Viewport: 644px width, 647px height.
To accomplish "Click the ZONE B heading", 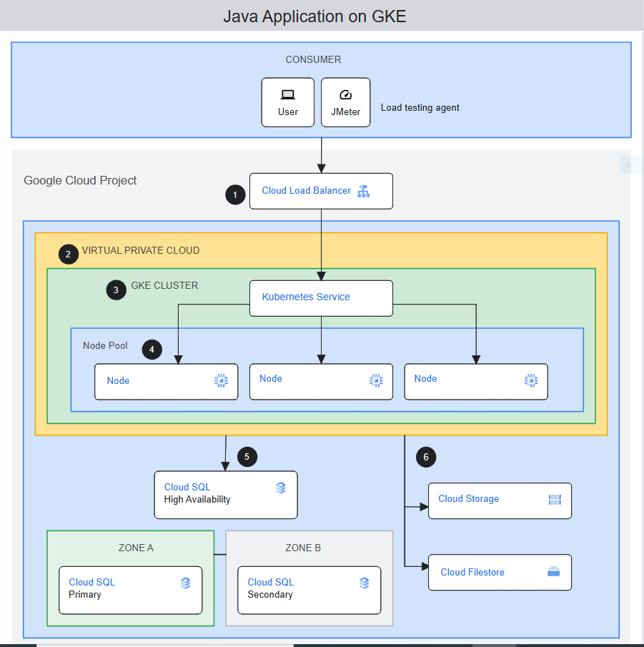I will click(303, 548).
